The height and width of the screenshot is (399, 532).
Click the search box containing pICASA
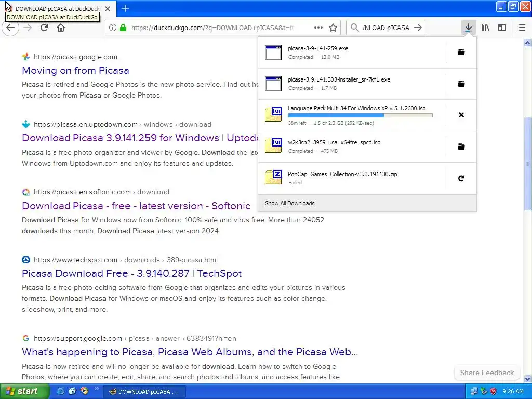pos(385,28)
